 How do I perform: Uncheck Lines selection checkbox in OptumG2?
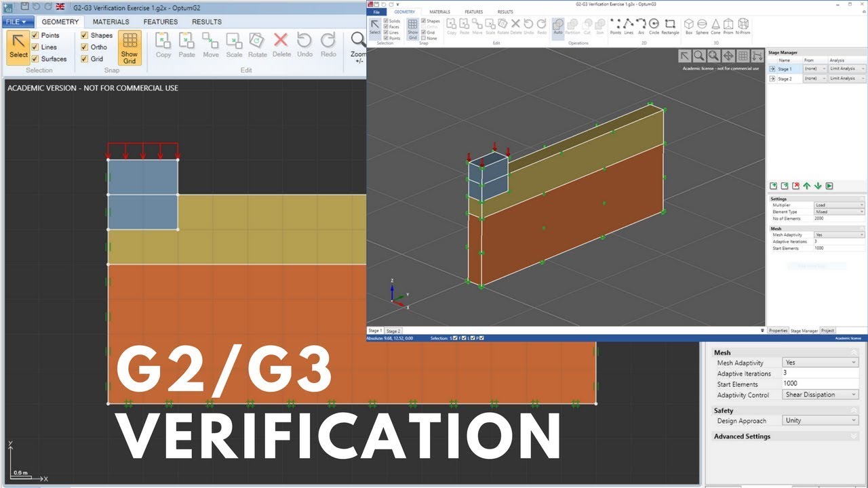(x=36, y=47)
